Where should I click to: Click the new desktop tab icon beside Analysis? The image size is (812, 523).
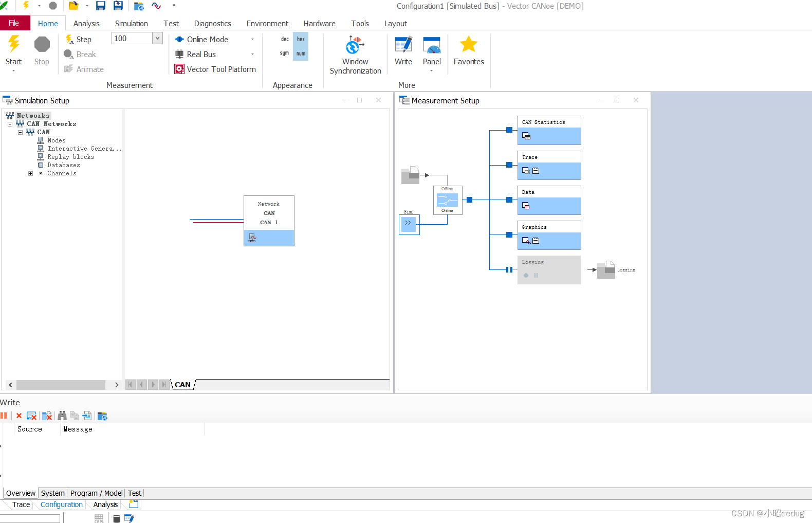(x=134, y=504)
